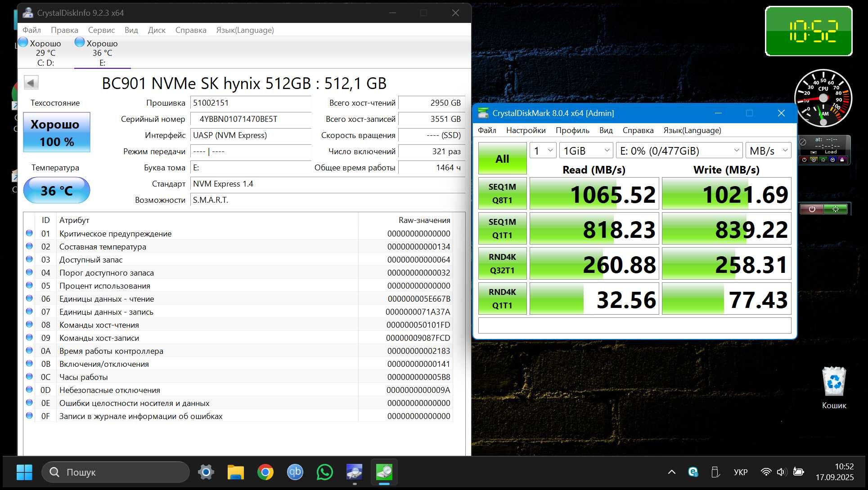The image size is (868, 490).
Task: Click the cancel circle icon in timer gadget
Action: coord(803,142)
